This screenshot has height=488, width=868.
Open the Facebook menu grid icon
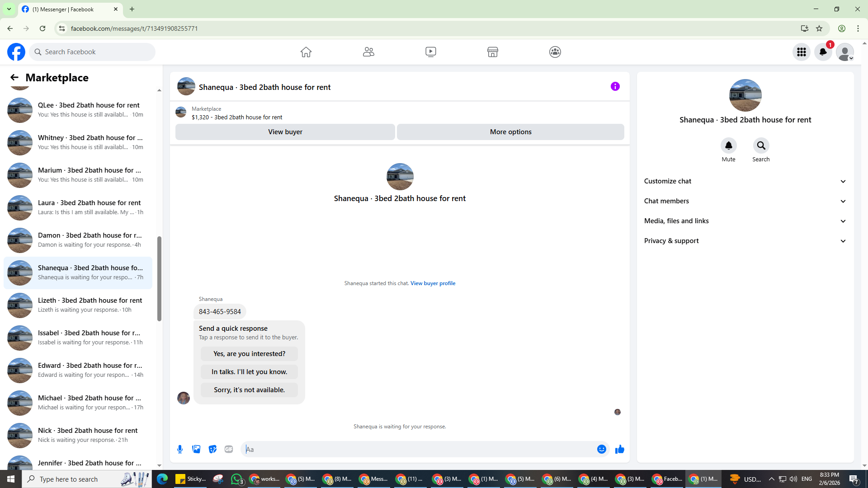tap(801, 52)
